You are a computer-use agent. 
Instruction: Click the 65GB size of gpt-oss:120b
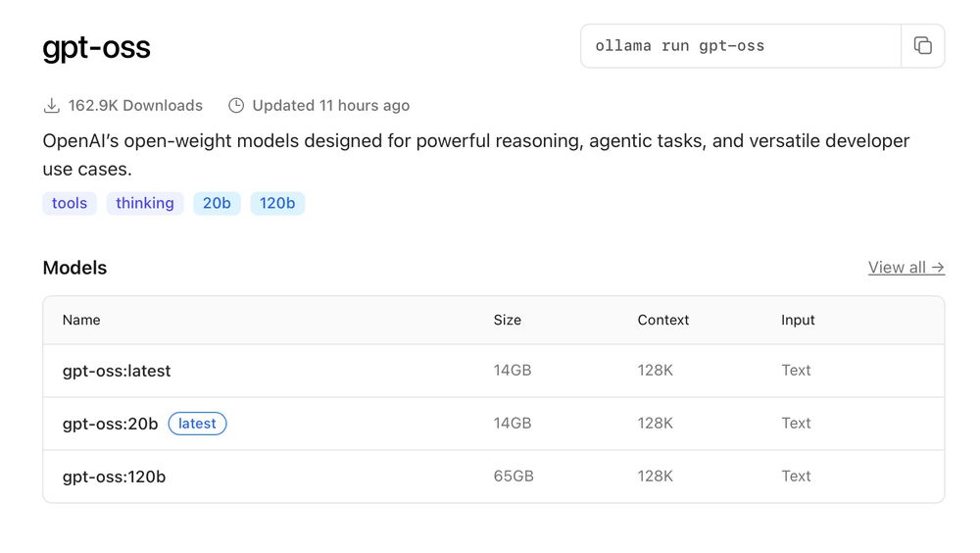[514, 477]
